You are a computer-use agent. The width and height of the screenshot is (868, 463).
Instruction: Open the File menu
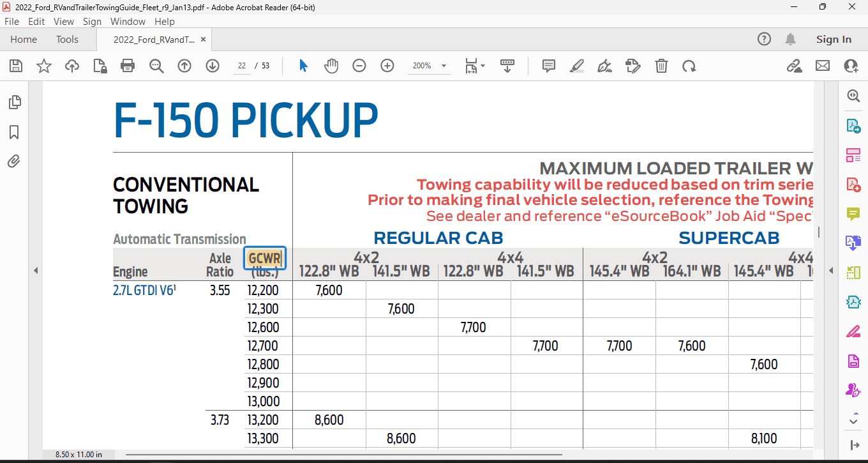click(12, 21)
